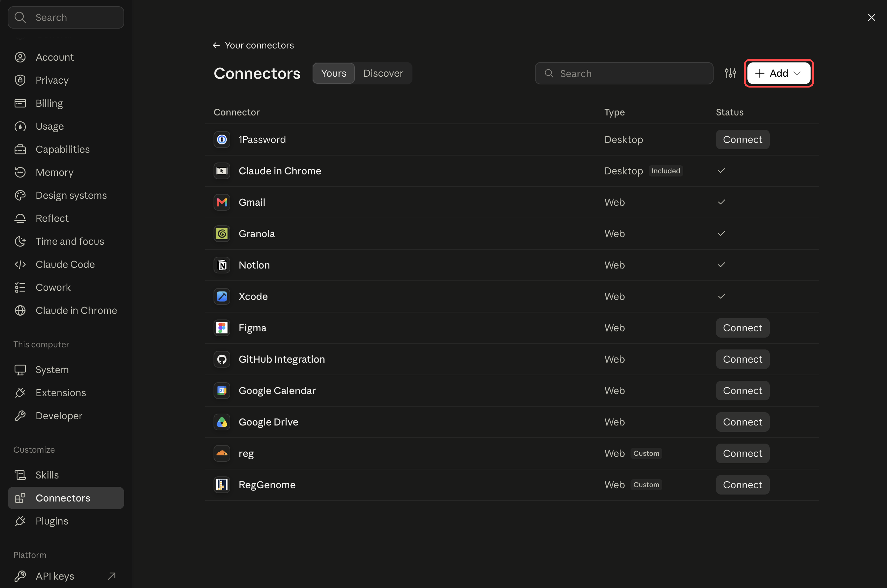Click the Memory icon in sidebar
The image size is (887, 588).
coord(20,172)
